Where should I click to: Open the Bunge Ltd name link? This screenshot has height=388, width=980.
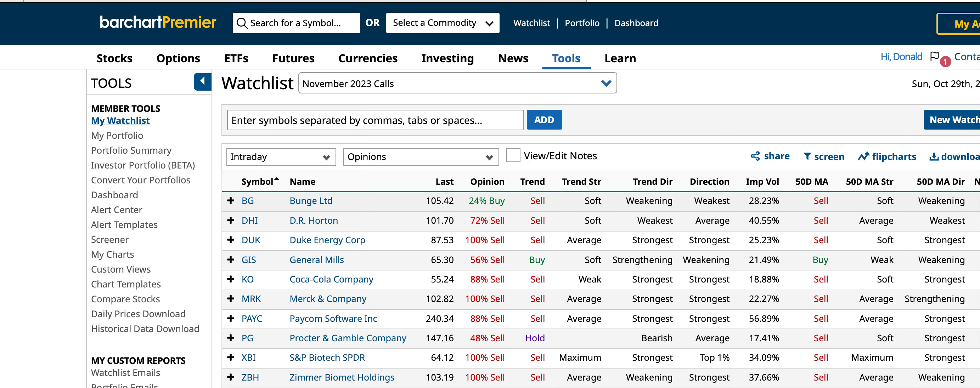(x=311, y=201)
